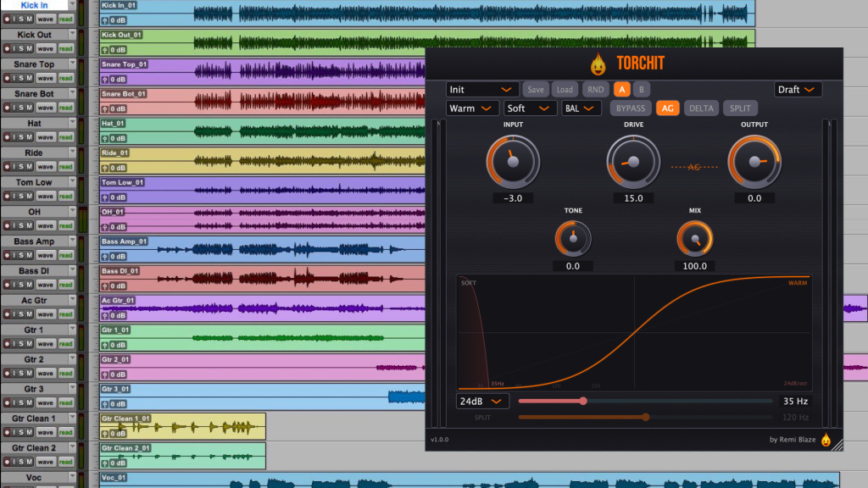Click the RND randomize button
The width and height of the screenshot is (868, 488).
(596, 90)
